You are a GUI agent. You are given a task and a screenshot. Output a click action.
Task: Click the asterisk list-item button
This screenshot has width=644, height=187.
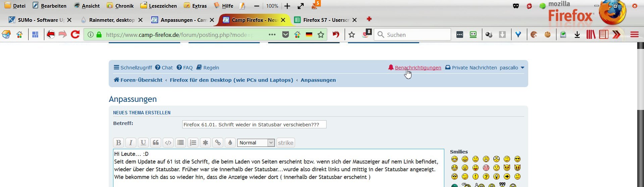[x=205, y=142]
